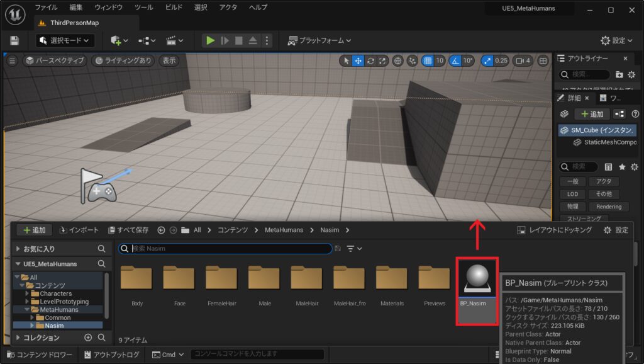Open the Content Browser filter dropdown

pos(354,248)
